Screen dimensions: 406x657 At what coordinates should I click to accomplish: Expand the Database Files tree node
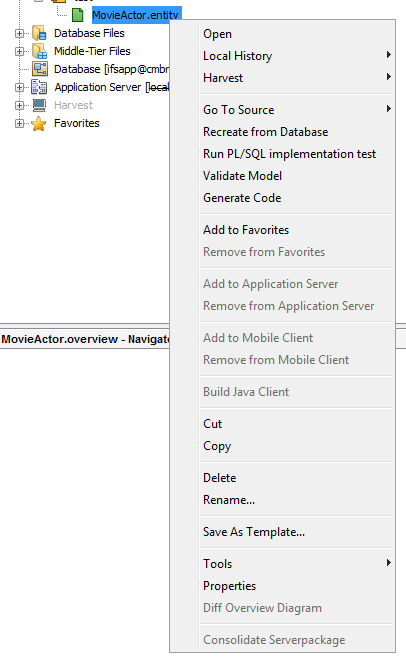[19, 33]
